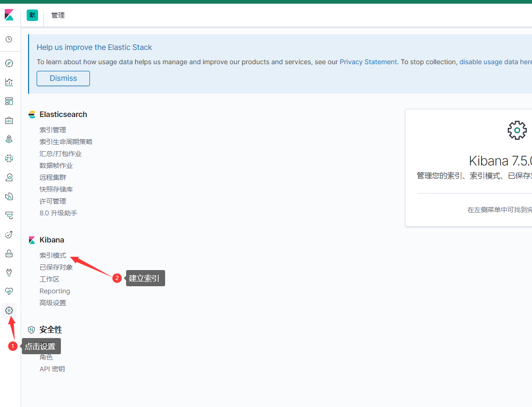Open 远程集群 link
This screenshot has height=407, width=532.
click(53, 177)
